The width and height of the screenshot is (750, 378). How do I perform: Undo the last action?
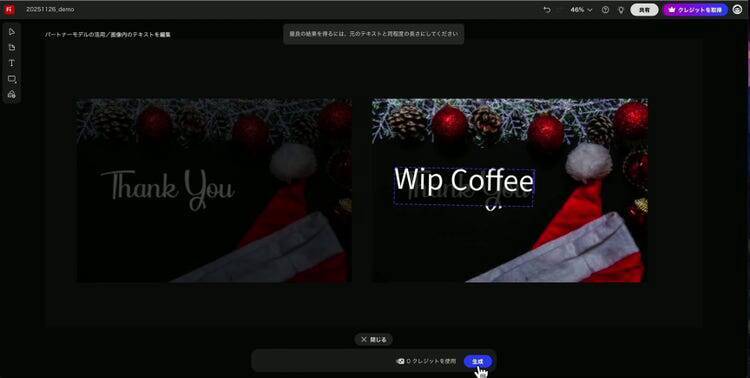tap(547, 10)
